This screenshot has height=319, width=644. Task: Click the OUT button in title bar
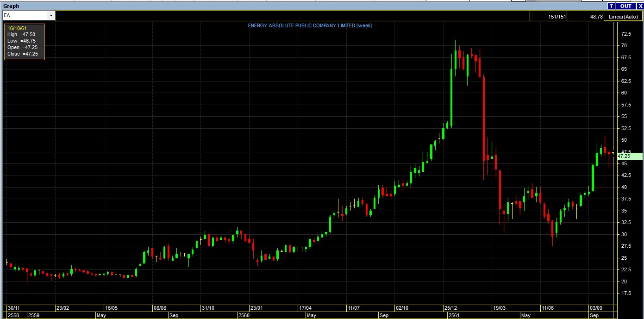point(626,6)
